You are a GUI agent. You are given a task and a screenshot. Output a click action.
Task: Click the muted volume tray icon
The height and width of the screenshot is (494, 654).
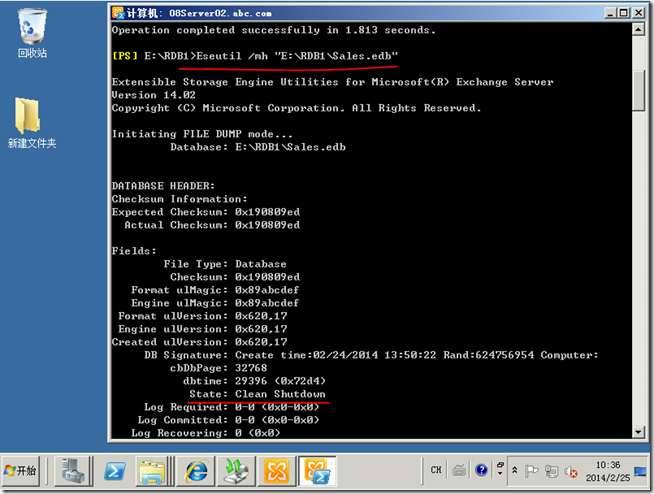click(570, 472)
